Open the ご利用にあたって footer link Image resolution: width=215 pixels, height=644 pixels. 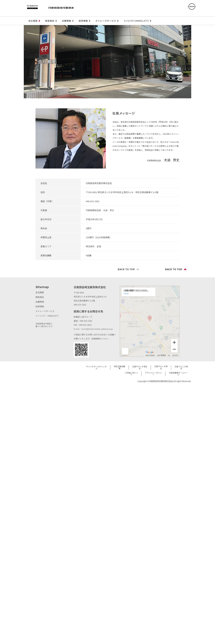pyautogui.click(x=131, y=374)
